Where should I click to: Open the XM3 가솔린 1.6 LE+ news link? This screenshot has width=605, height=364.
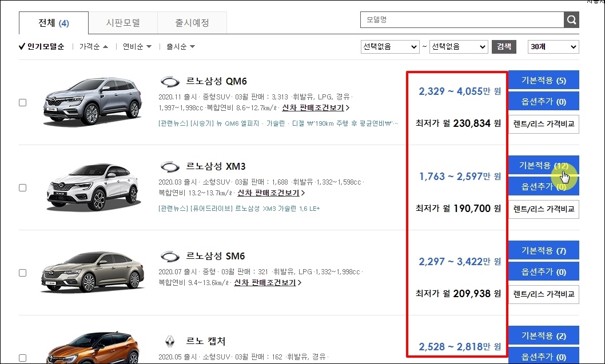click(x=239, y=209)
